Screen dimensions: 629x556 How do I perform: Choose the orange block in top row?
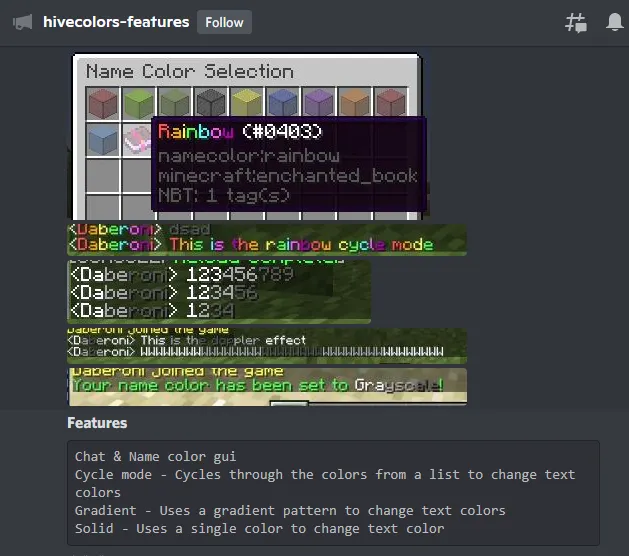(354, 103)
